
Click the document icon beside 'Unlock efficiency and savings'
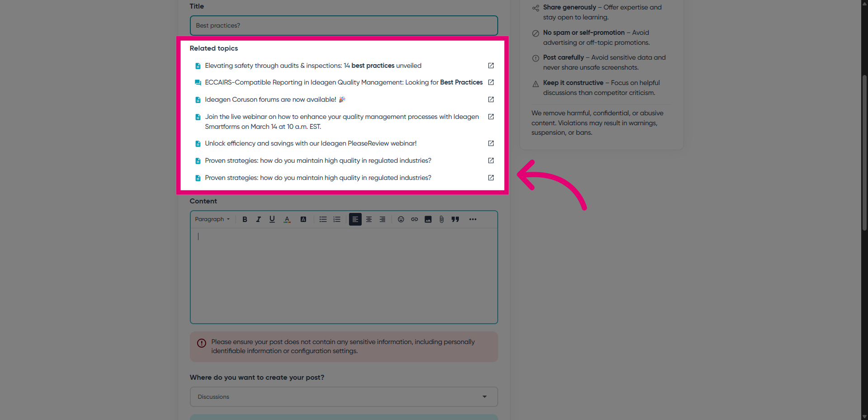[x=198, y=144]
